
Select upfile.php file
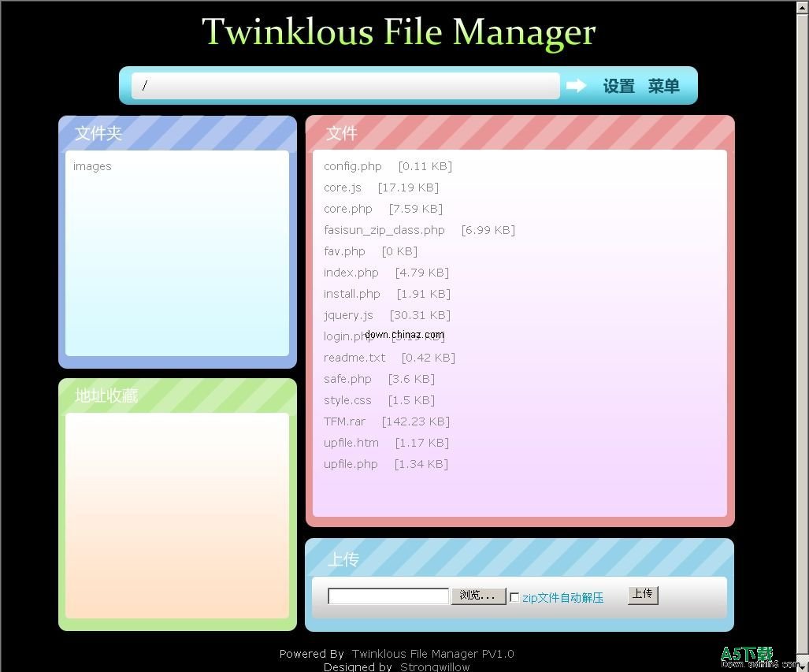[x=351, y=464]
